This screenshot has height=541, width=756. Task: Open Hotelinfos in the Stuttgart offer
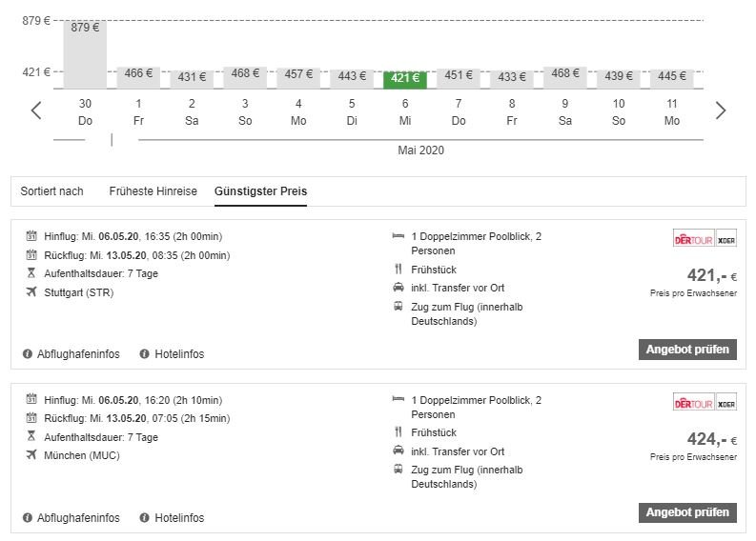pos(178,354)
